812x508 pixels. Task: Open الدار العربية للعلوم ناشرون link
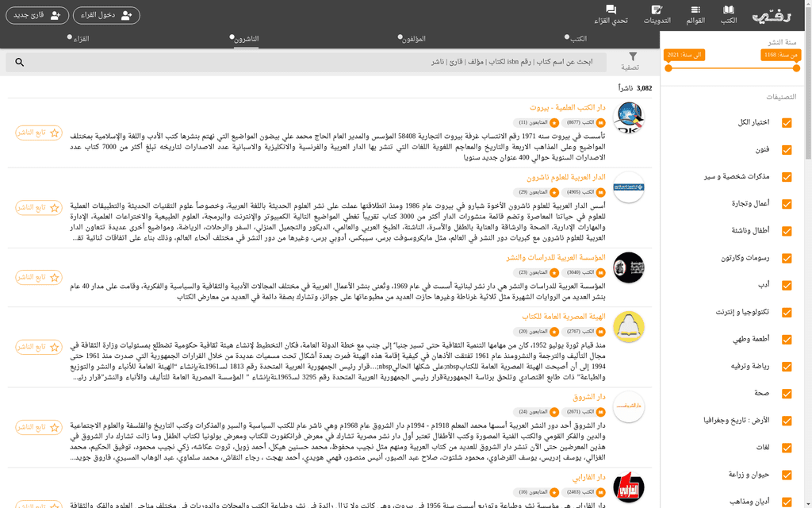(566, 177)
